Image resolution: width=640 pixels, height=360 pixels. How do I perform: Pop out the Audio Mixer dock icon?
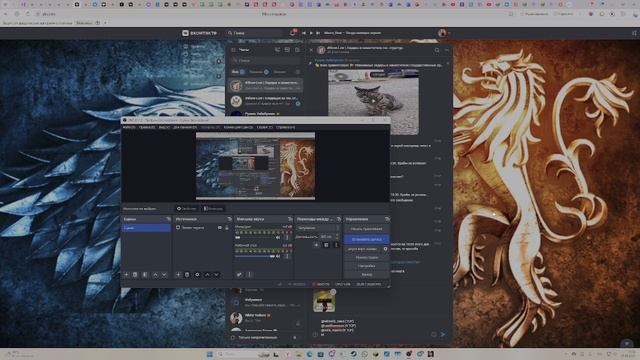tap(290, 219)
